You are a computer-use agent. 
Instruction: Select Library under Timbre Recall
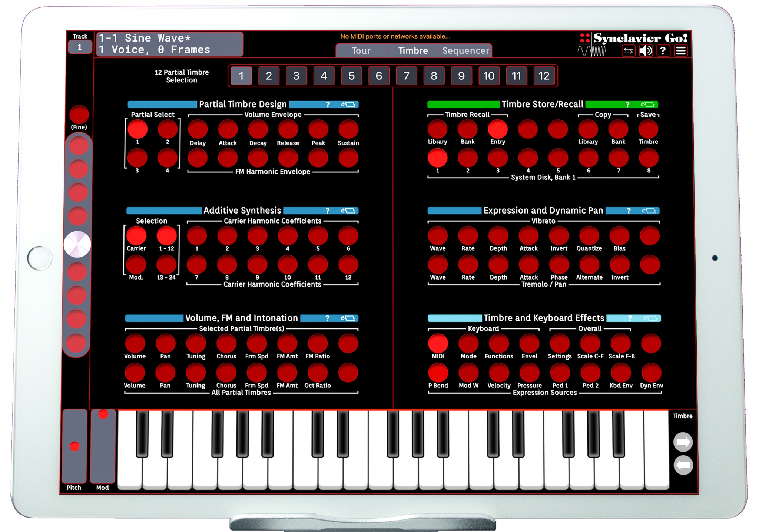click(437, 129)
